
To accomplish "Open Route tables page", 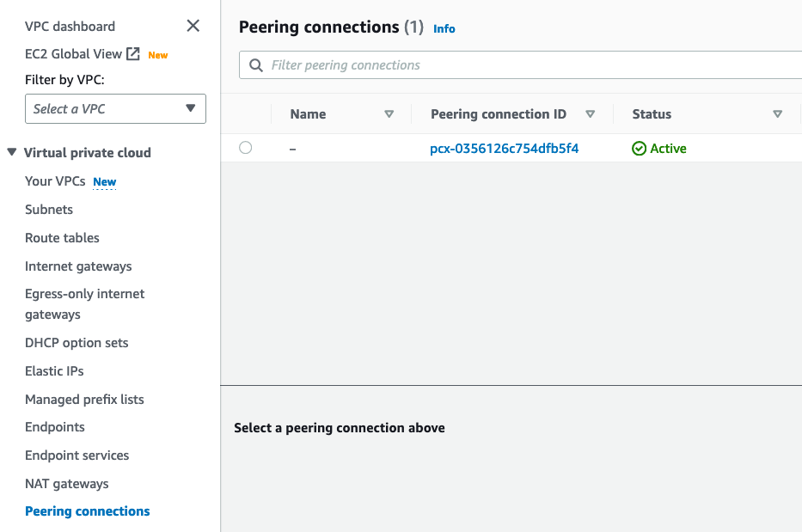I will click(62, 238).
